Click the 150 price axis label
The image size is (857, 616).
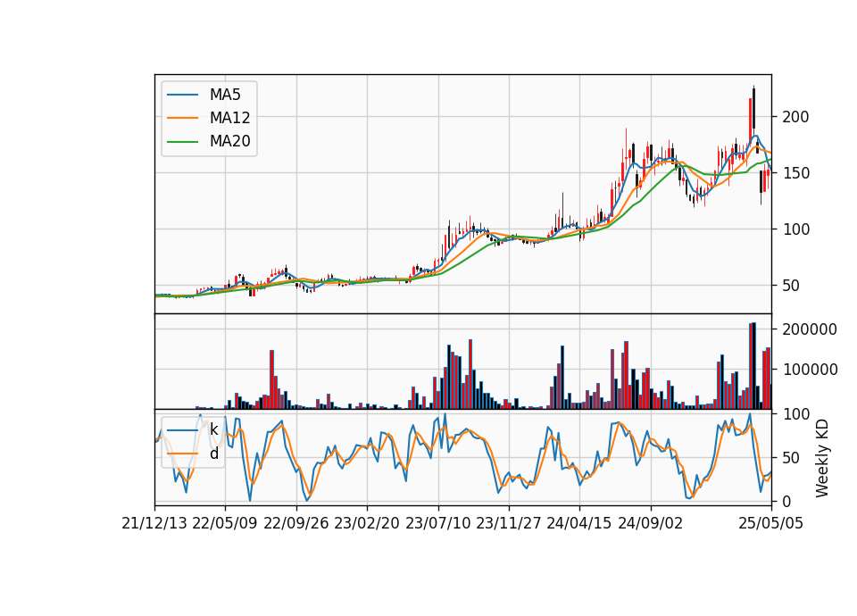pos(795,172)
